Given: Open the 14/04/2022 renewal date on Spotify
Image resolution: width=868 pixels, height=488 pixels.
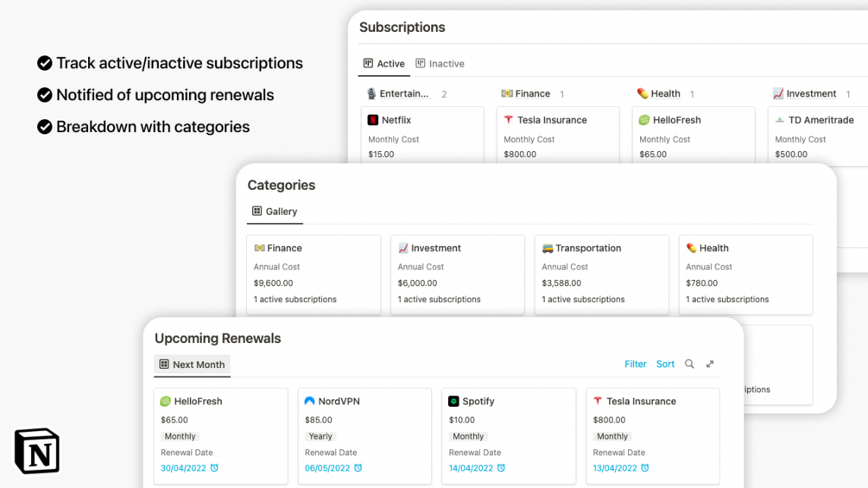Looking at the screenshot, I should click(x=471, y=468).
